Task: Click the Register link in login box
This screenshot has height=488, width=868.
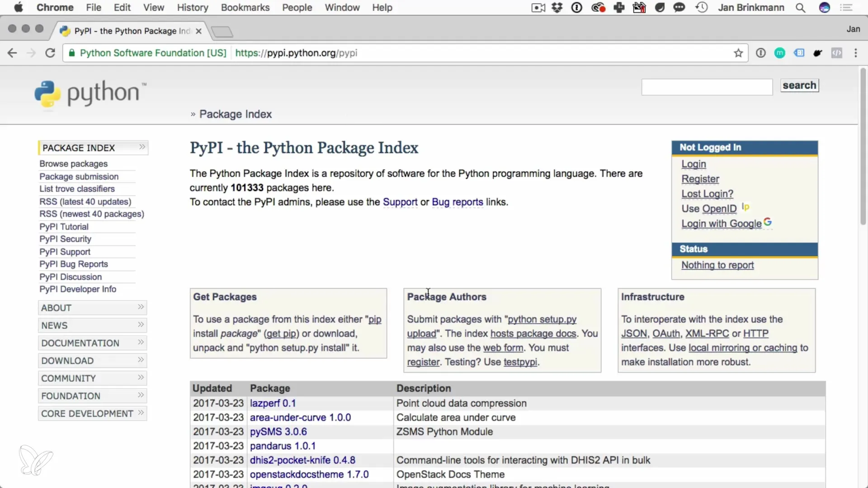Action: 700,179
